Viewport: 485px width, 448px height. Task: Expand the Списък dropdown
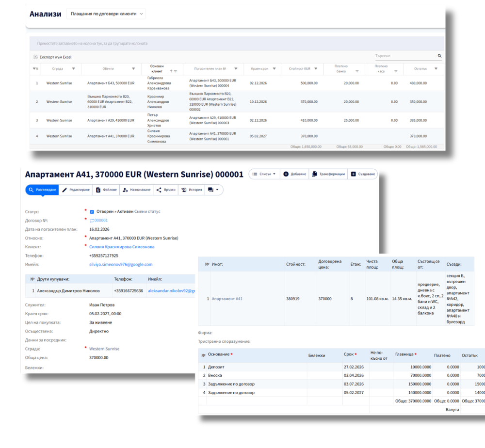(264, 174)
